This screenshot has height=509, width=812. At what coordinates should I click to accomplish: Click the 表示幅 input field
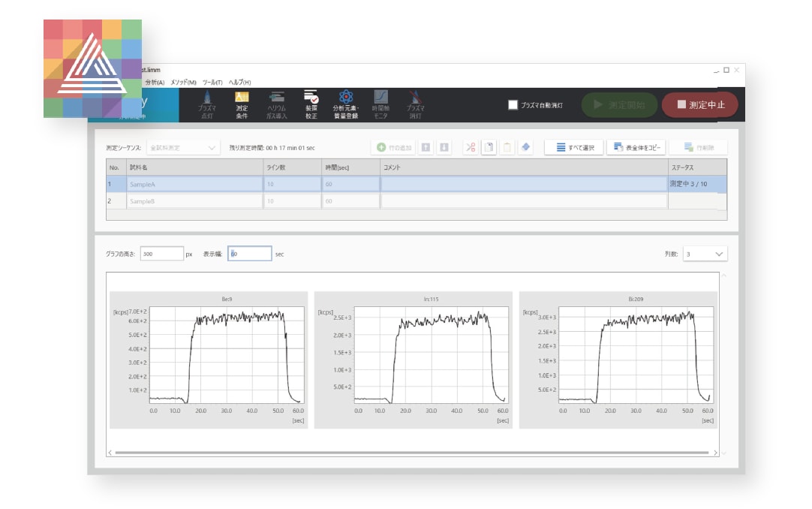(x=250, y=254)
